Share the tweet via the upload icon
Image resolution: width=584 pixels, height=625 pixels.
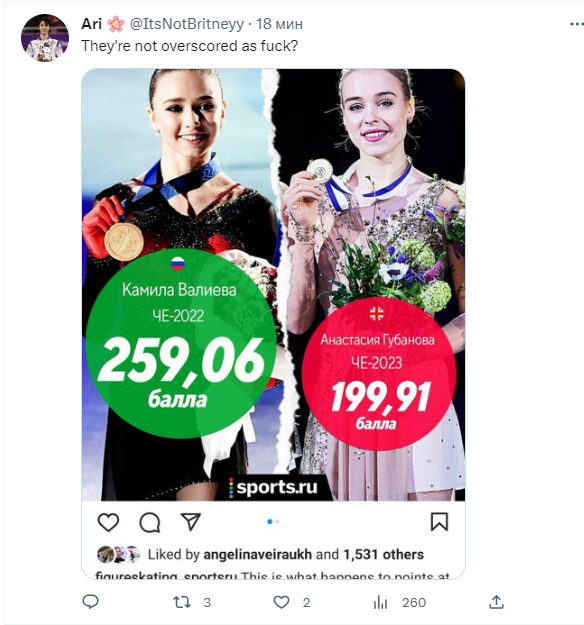pos(496,602)
